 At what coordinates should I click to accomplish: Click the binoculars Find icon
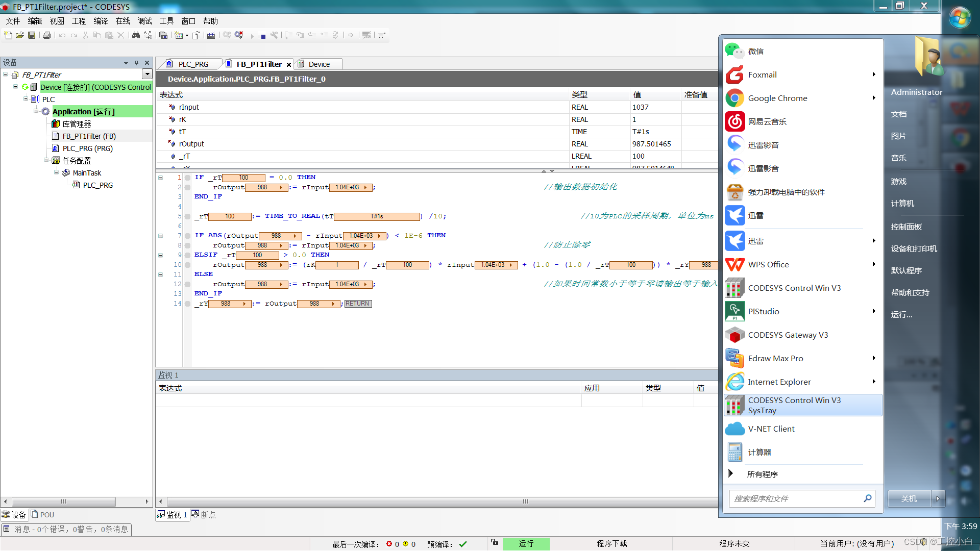(x=136, y=35)
